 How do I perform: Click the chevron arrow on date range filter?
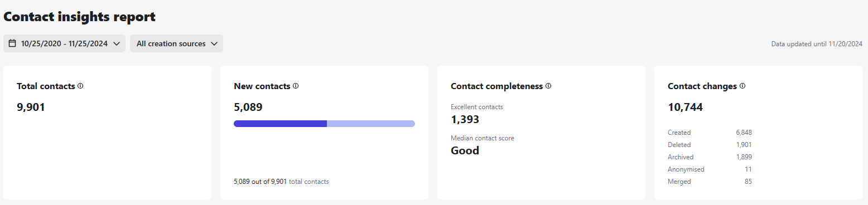click(116, 43)
